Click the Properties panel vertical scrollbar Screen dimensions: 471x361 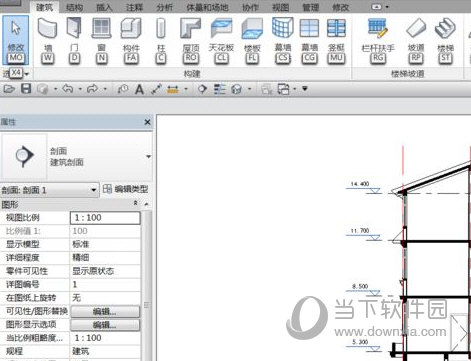(147, 285)
